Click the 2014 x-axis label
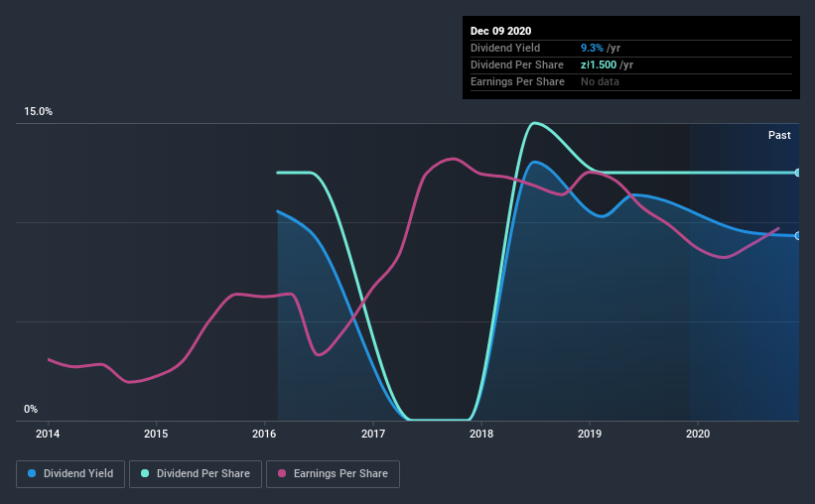The width and height of the screenshot is (815, 504). (48, 434)
